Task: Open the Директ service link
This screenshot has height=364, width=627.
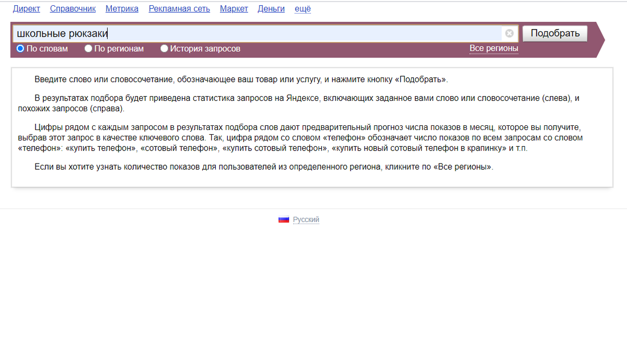Action: (27, 9)
